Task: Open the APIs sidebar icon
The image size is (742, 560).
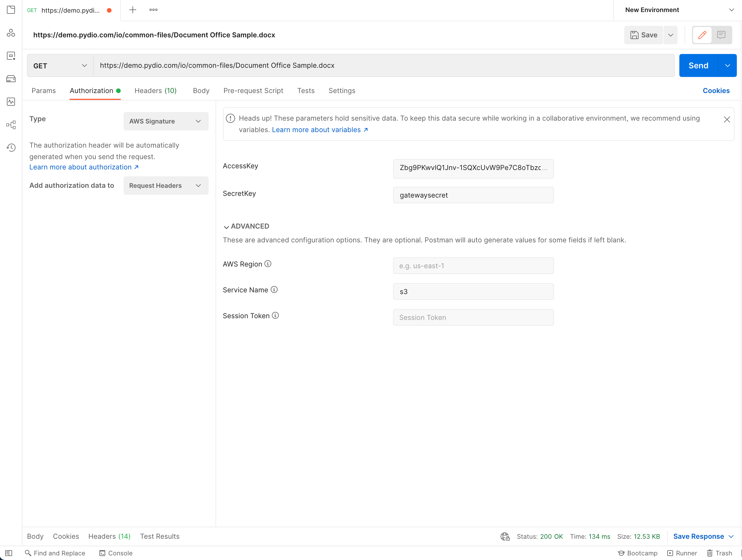Action: (11, 33)
